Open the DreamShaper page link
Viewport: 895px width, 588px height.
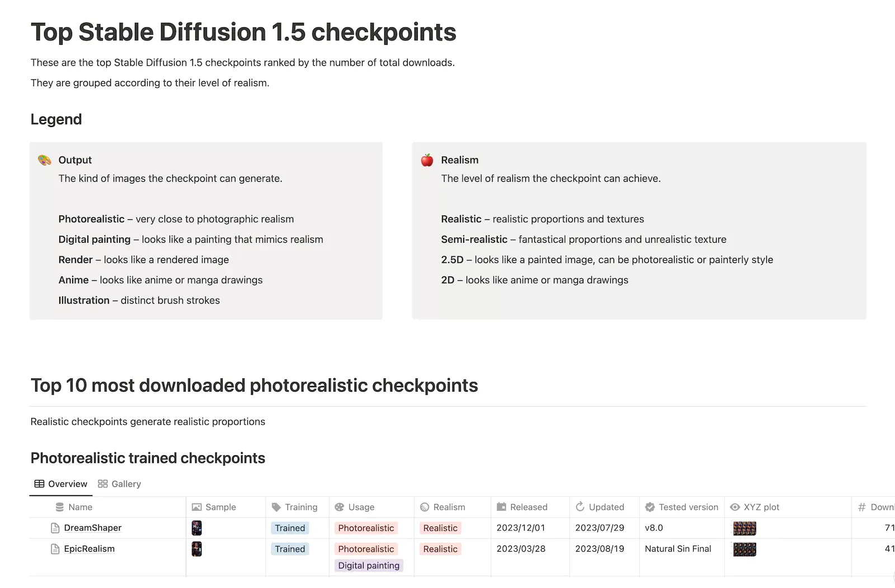point(92,528)
